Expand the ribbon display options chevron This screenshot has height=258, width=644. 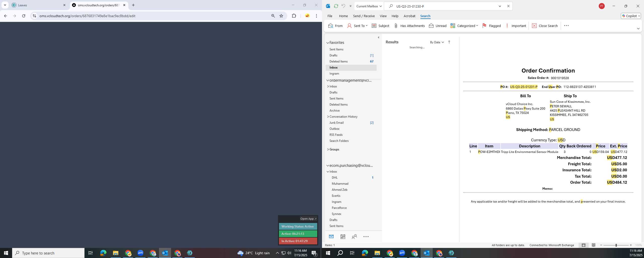638,28
